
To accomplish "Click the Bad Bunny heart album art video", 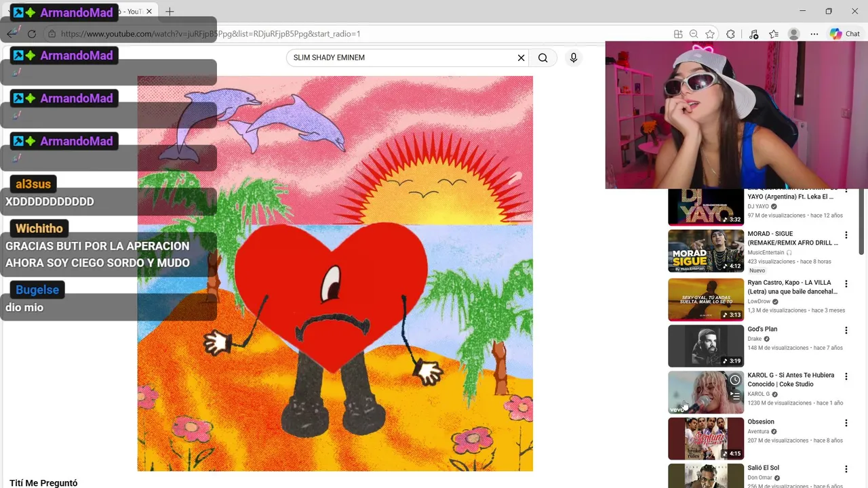I will pos(335,273).
